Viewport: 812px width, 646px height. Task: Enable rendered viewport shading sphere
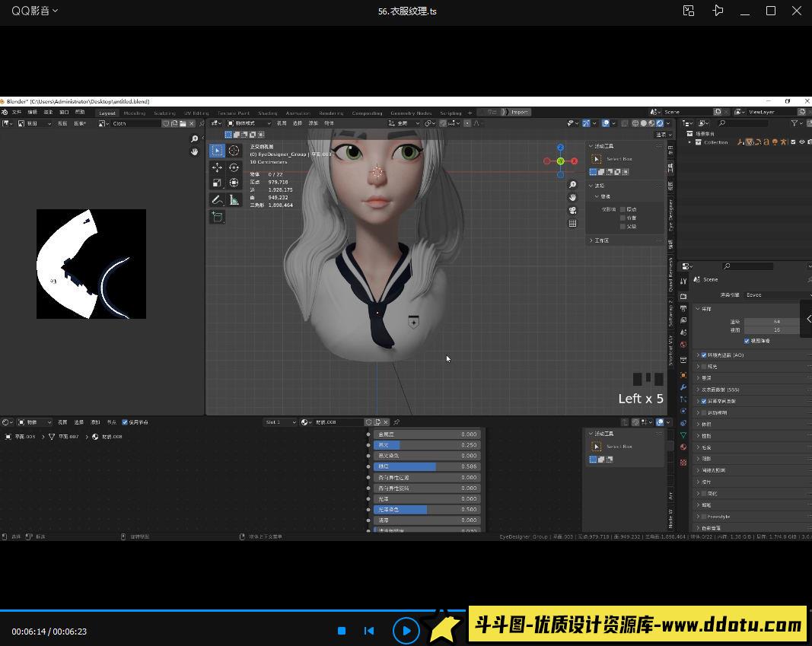pos(660,123)
